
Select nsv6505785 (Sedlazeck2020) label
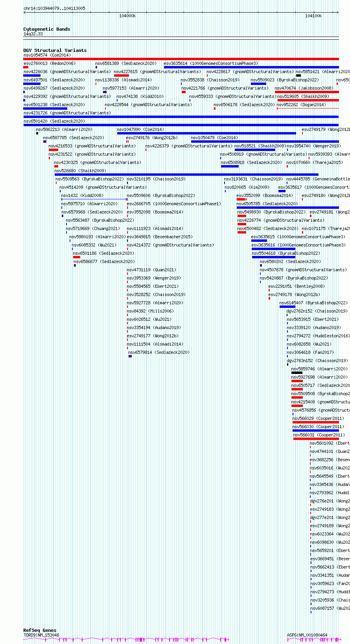point(267,204)
